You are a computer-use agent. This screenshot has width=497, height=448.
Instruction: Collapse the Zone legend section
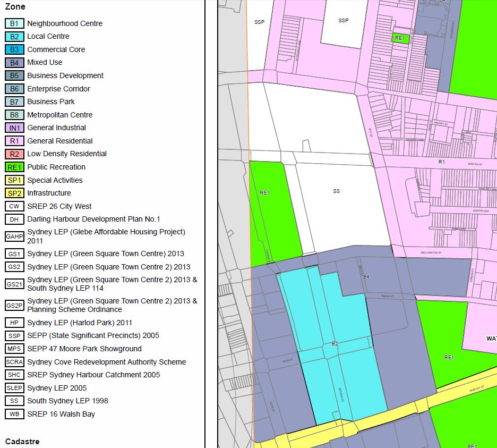point(13,6)
